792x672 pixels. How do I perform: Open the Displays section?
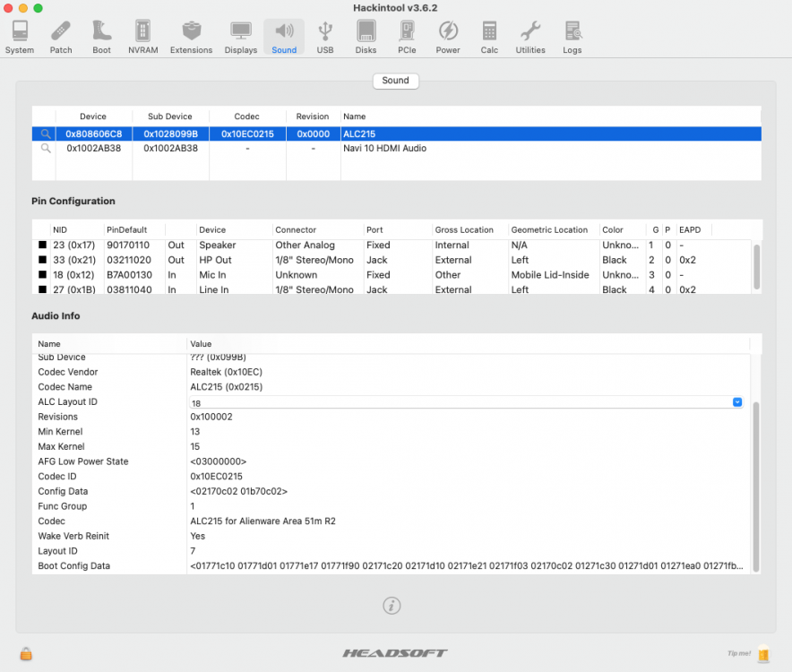(241, 37)
